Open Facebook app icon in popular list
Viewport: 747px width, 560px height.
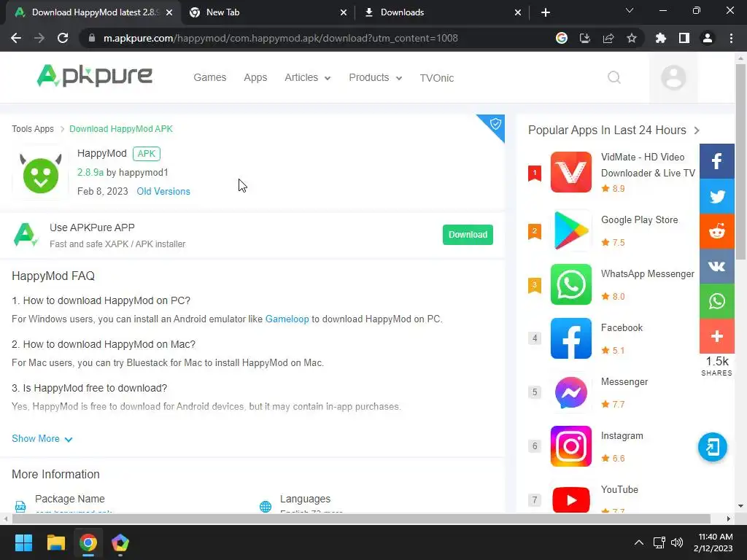(570, 338)
